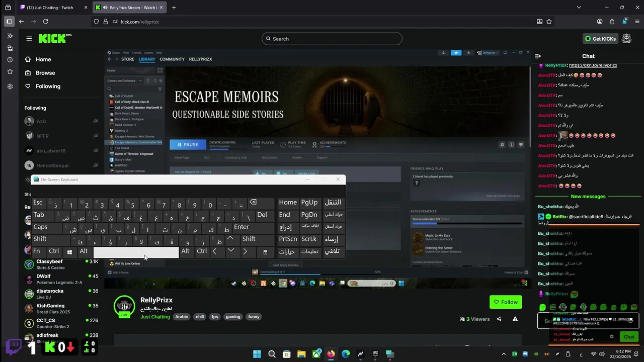Select the gaming tag
The height and width of the screenshot is (362, 644).
233,317
